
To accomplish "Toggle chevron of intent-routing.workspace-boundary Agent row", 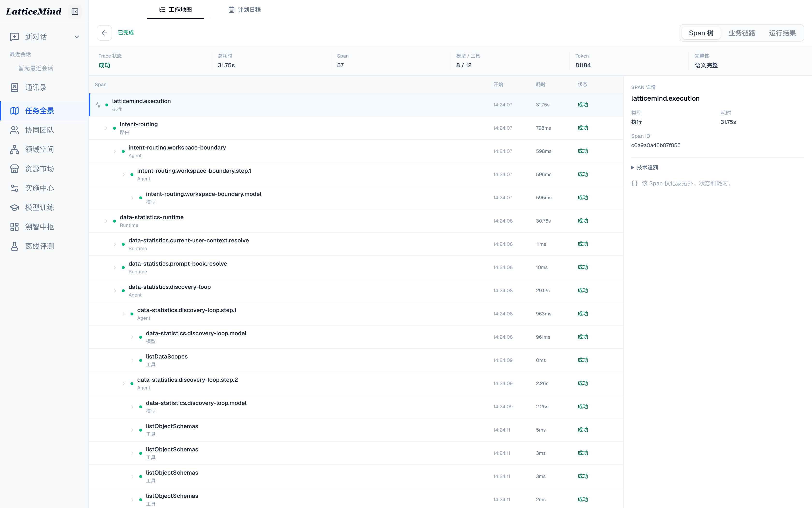I will point(115,151).
